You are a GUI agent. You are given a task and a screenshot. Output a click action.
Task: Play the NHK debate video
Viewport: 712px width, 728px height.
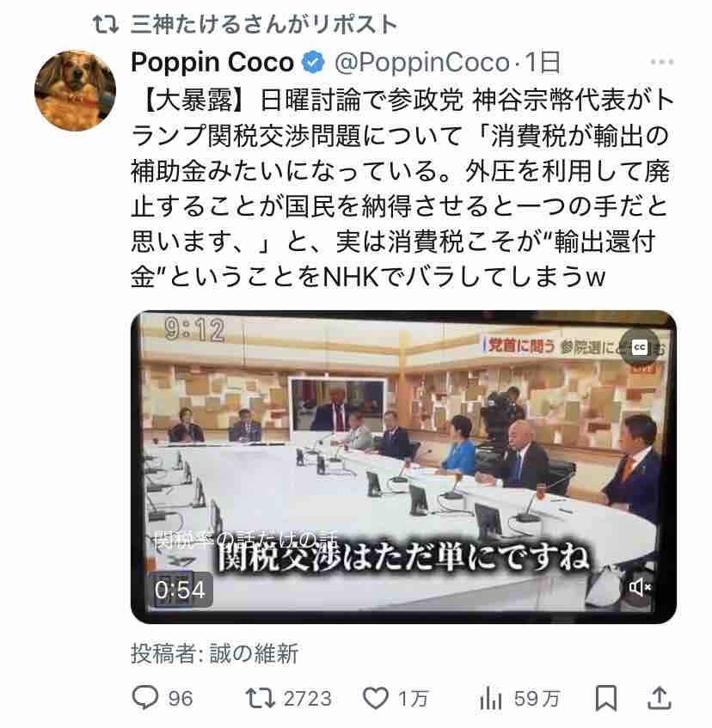[403, 467]
